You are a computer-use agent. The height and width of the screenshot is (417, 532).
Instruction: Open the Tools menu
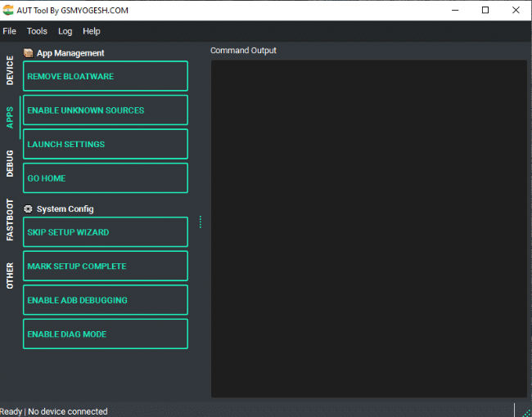[x=37, y=31]
